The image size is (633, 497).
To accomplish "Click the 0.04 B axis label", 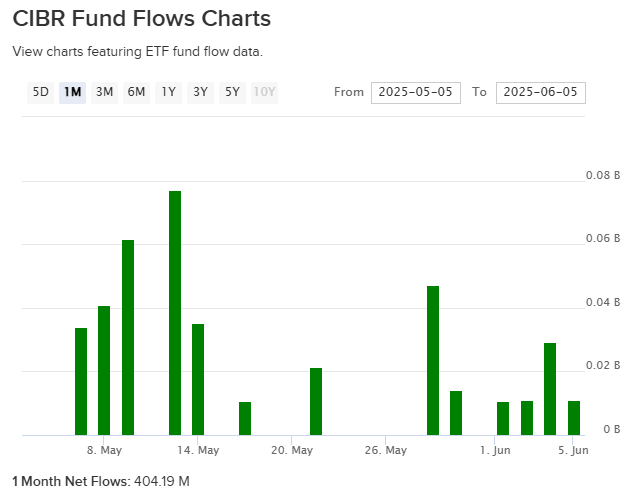I will [x=603, y=302].
